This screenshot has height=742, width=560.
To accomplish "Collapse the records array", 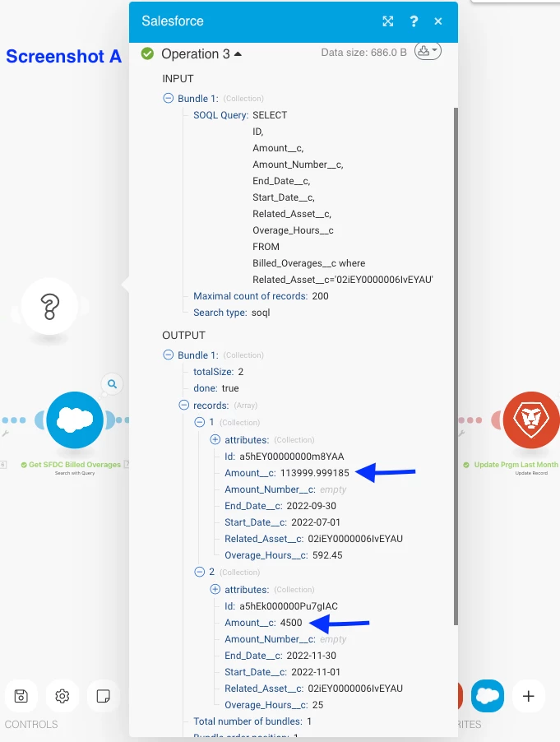I will click(x=184, y=405).
